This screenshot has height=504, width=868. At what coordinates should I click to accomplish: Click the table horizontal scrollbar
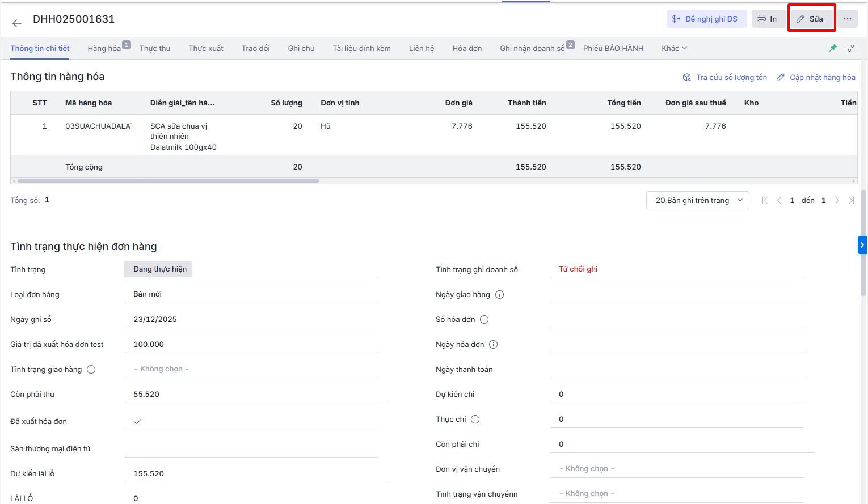pyautogui.click(x=168, y=181)
